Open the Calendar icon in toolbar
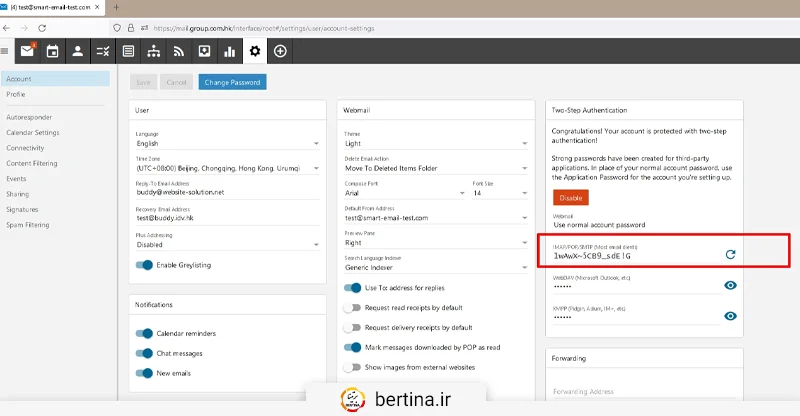This screenshot has height=416, width=800. (52, 51)
